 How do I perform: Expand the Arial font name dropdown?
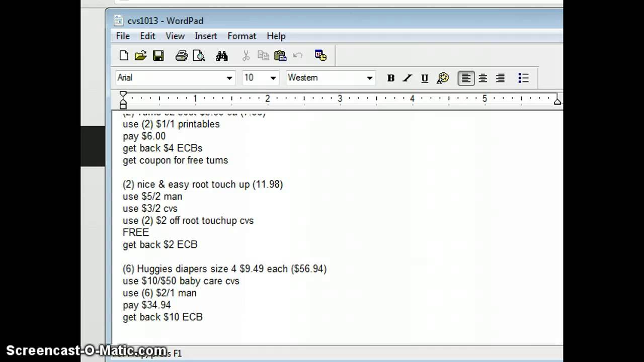tap(229, 78)
